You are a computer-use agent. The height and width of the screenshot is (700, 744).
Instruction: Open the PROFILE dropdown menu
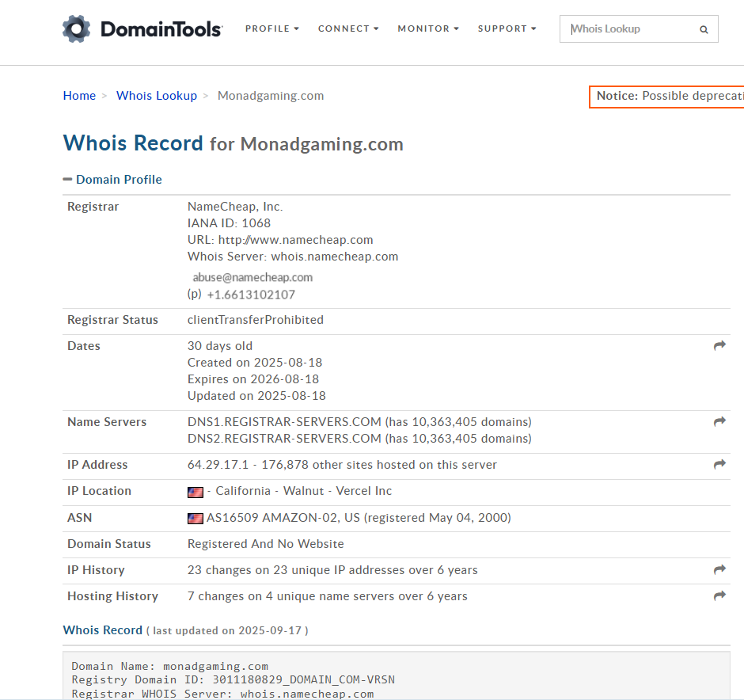[272, 29]
